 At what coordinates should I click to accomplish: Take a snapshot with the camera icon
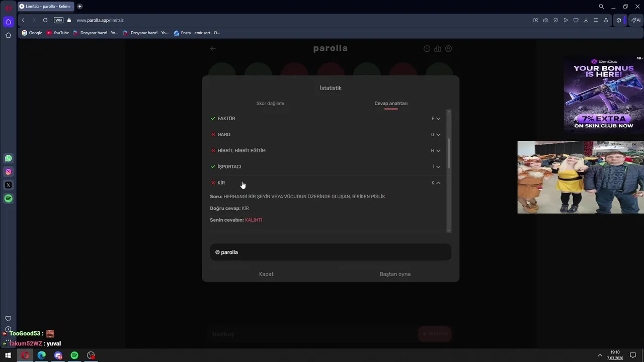[x=545, y=20]
